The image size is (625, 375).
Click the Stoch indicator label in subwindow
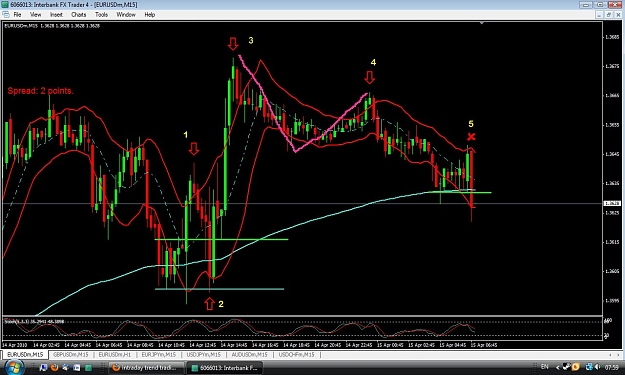click(x=34, y=321)
